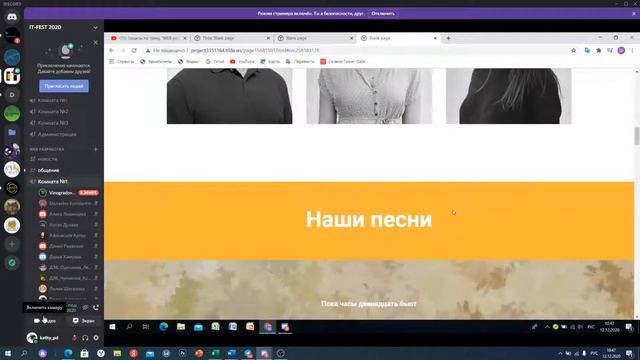The width and height of the screenshot is (640, 360).
Task: Expand hidden tray icons in the streamed taskbar
Action: 547,327
